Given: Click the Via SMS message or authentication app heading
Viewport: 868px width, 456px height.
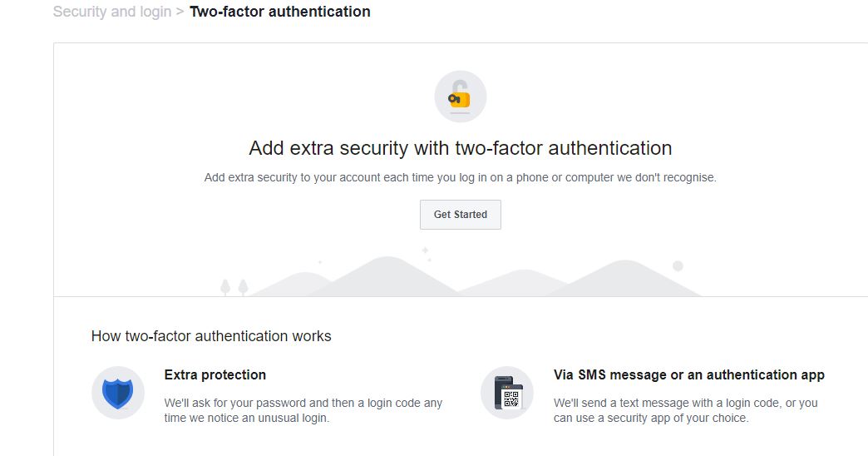Looking at the screenshot, I should coord(688,374).
